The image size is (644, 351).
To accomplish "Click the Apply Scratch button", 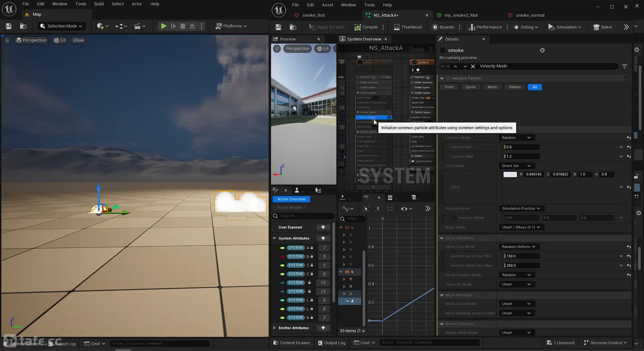I will (x=327, y=27).
